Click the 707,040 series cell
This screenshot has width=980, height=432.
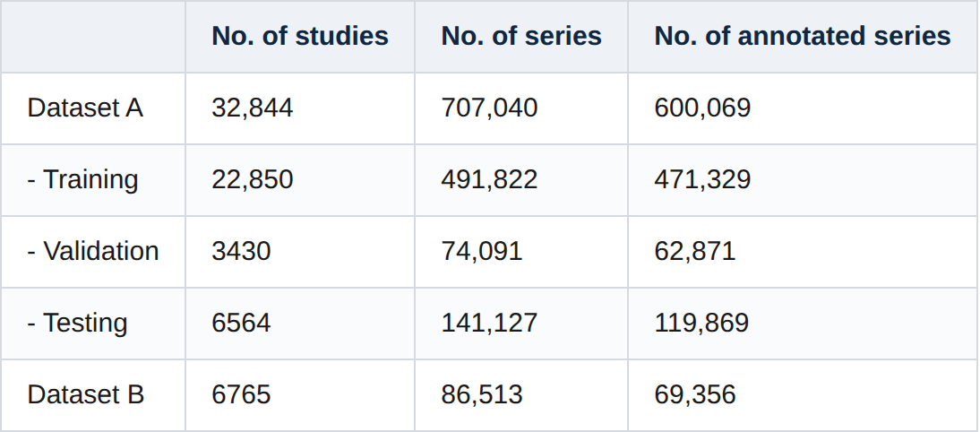click(489, 108)
